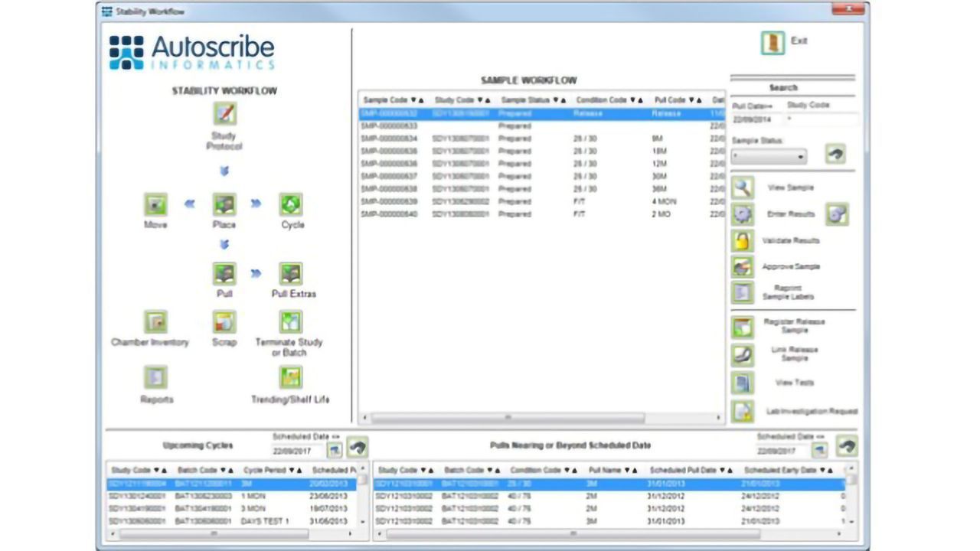The image size is (980, 551).
Task: Click the Lab Investigation Request icon
Action: 743,411
